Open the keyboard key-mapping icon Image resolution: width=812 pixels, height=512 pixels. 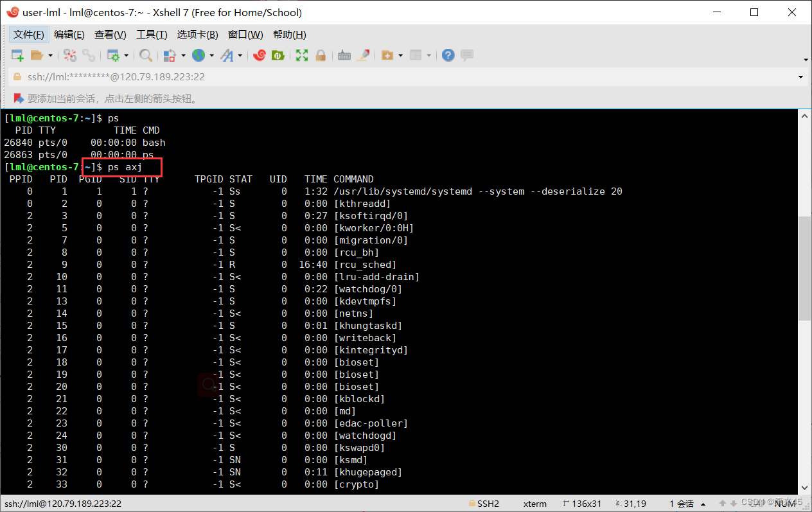click(344, 55)
